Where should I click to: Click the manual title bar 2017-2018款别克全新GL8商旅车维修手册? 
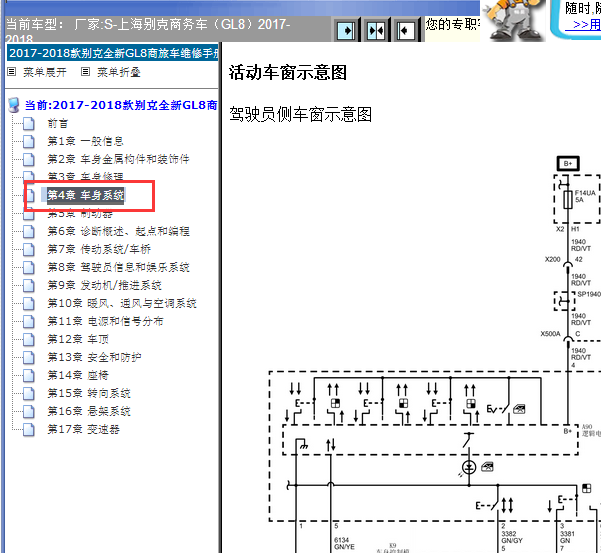click(113, 53)
